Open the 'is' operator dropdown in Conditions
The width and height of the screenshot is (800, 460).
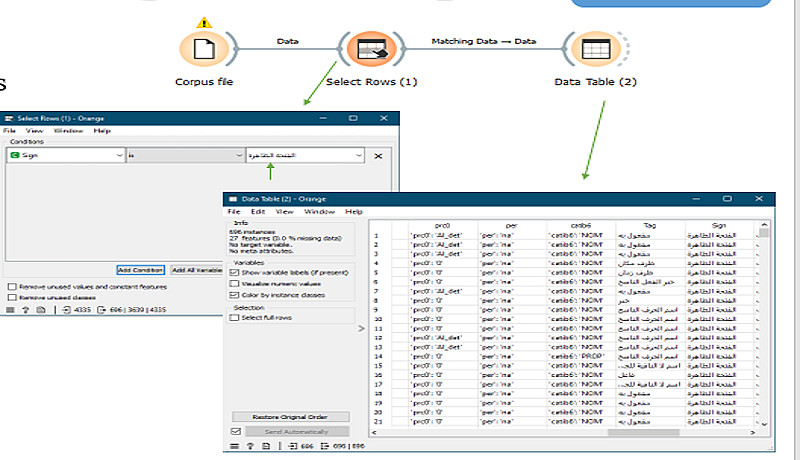coord(186,155)
